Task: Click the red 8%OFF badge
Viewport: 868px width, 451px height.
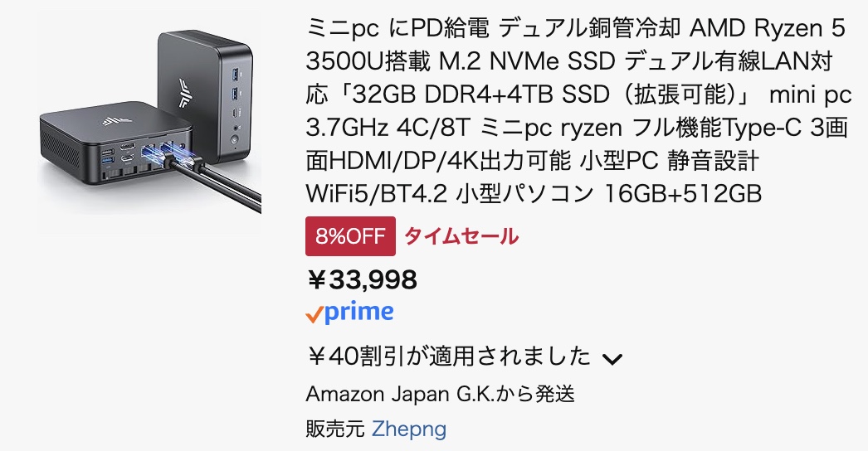Action: tap(350, 236)
